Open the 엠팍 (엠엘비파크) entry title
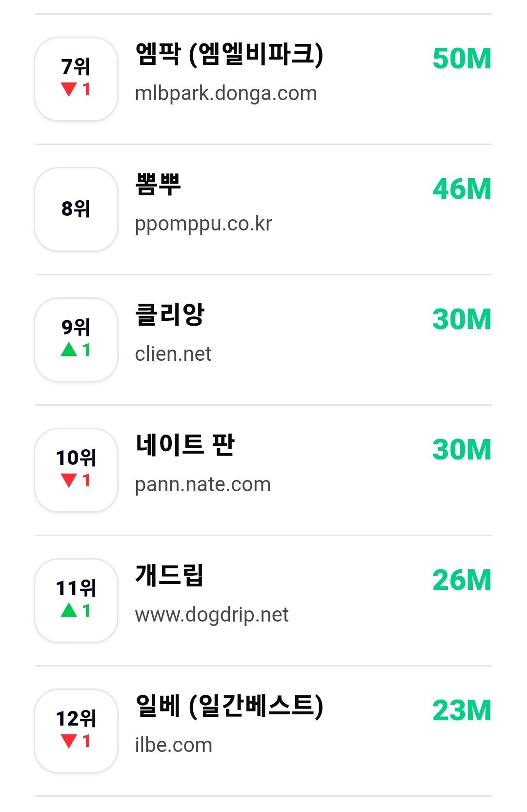This screenshot has width=527, height=812. [229, 54]
